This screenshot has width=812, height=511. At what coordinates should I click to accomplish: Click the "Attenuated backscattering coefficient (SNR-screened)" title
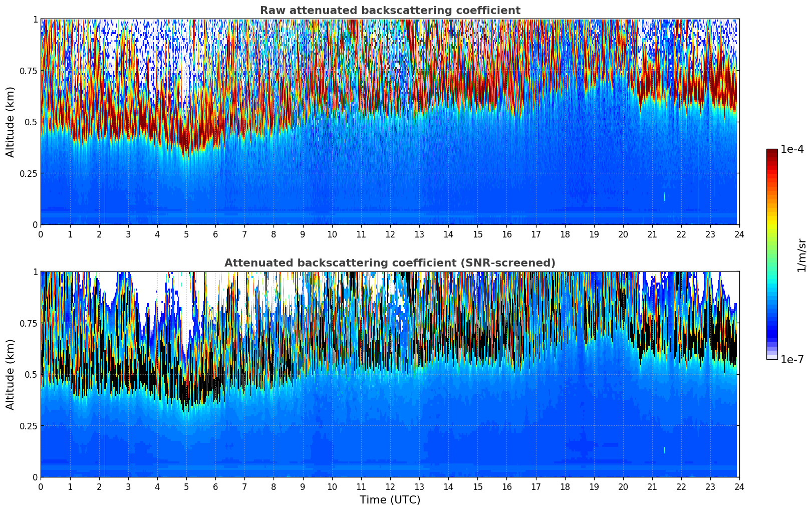pyautogui.click(x=390, y=263)
